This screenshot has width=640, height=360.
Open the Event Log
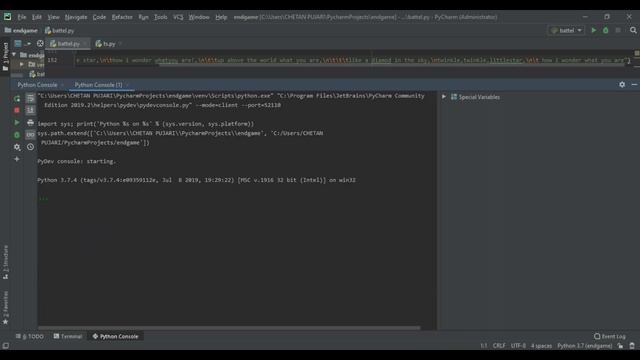point(610,336)
